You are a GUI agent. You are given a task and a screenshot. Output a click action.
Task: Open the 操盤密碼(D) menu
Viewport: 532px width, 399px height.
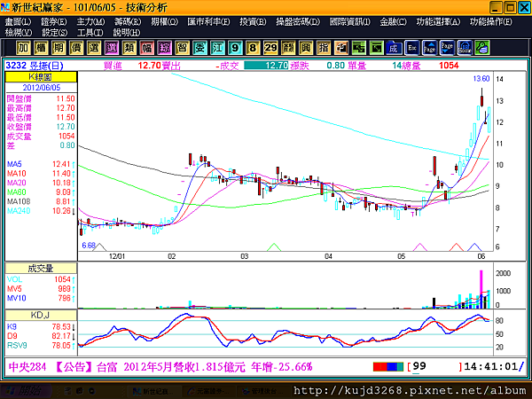coord(298,22)
